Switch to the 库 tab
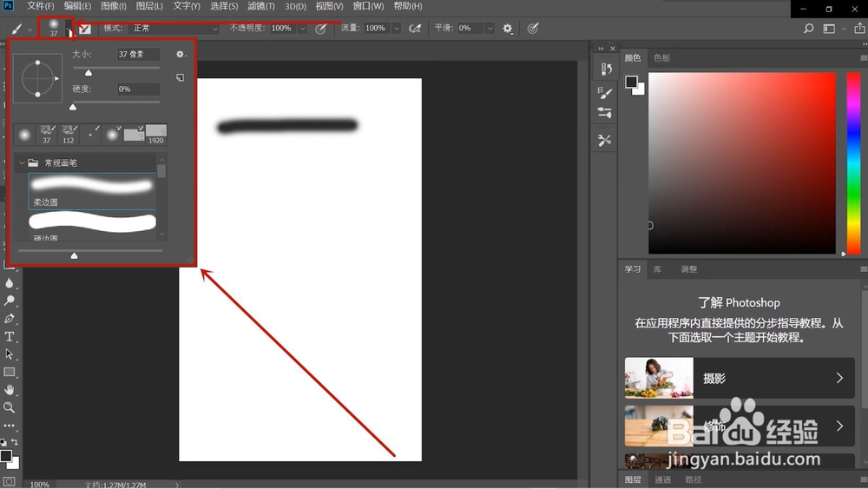 [x=658, y=269]
